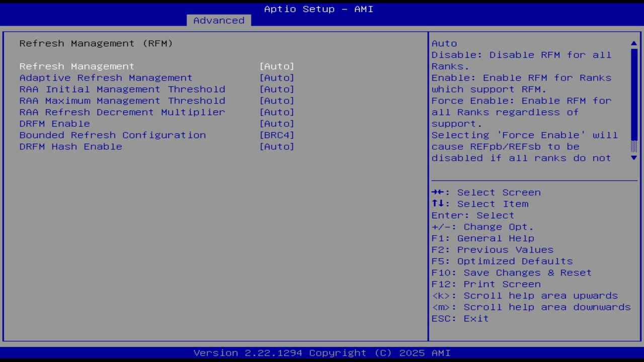Viewport: 644px width, 362px height.
Task: Select the Aptio Setup title bar
Action: point(318,9)
